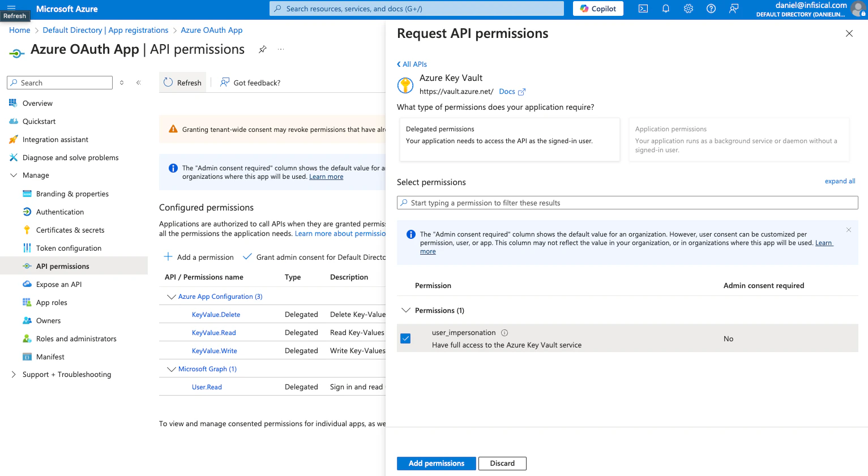The width and height of the screenshot is (868, 476).
Task: Uncheck the user_impersonation checkbox
Action: point(405,338)
